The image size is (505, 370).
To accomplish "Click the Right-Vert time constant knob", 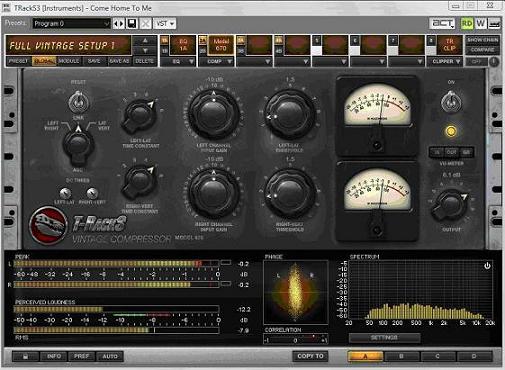I will point(139,182).
